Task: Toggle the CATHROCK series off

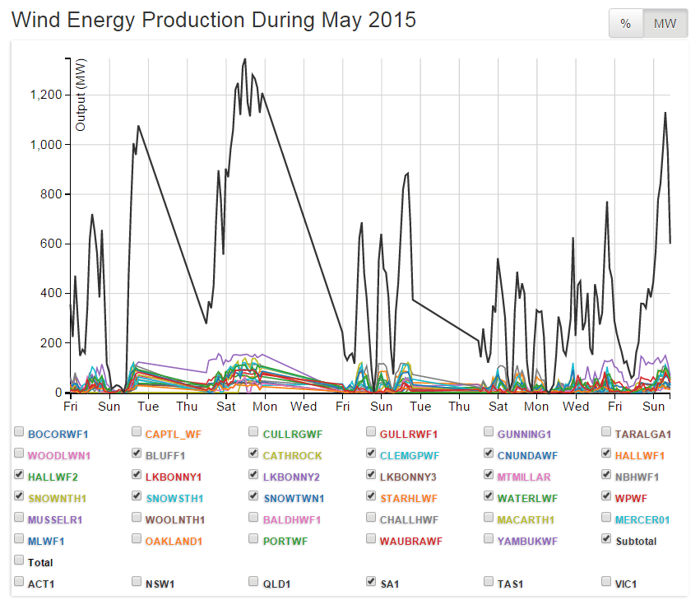Action: pos(254,453)
